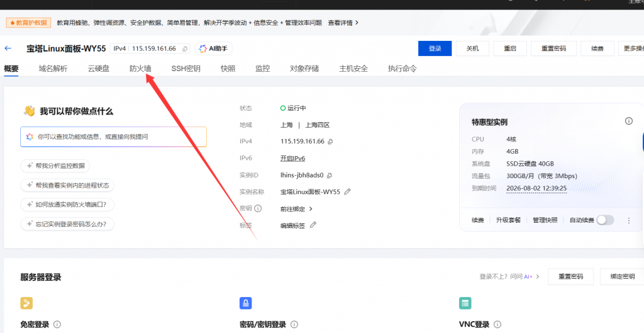The height and width of the screenshot is (333, 644).
Task: Select the 忘记实例登录密码怎么办? suggestion
Action: [67, 224]
